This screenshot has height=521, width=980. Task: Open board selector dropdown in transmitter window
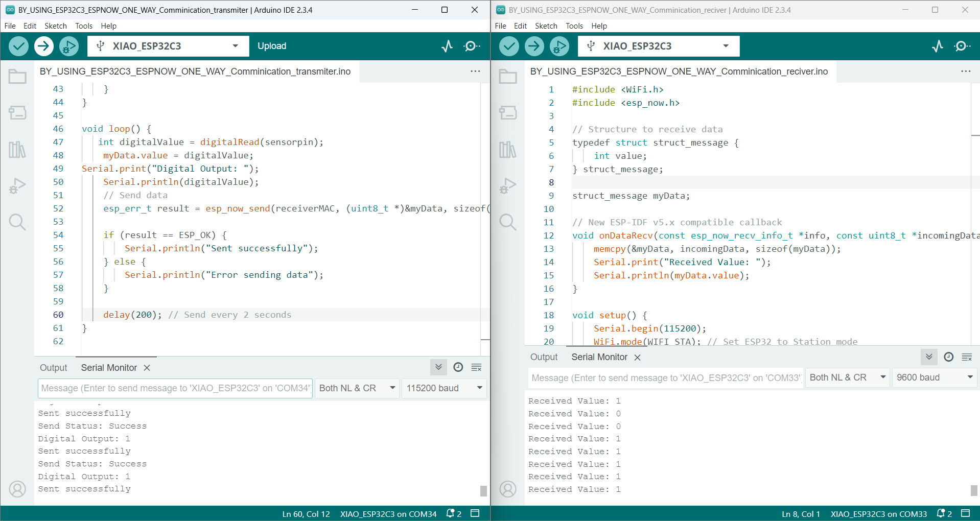(168, 46)
